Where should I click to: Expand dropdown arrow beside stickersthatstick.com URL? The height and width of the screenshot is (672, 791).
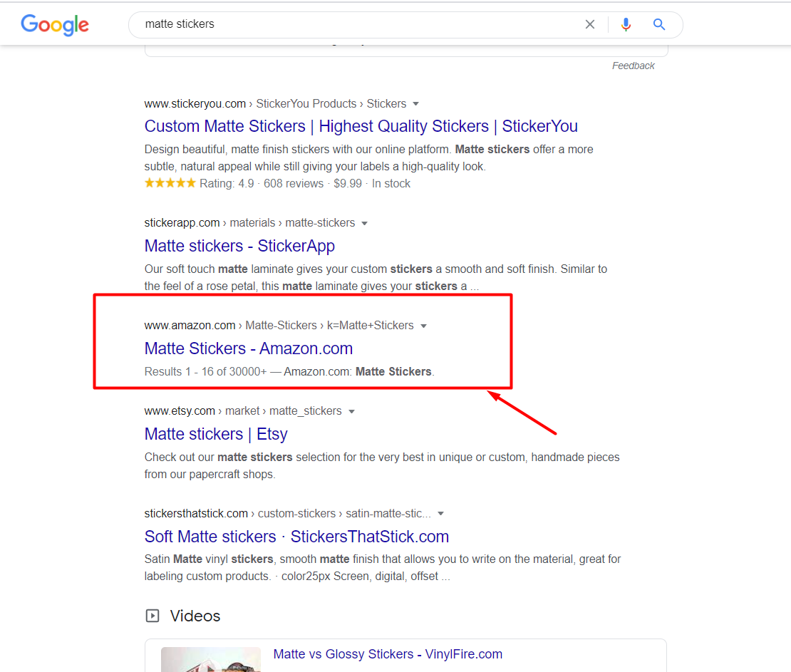(x=441, y=514)
